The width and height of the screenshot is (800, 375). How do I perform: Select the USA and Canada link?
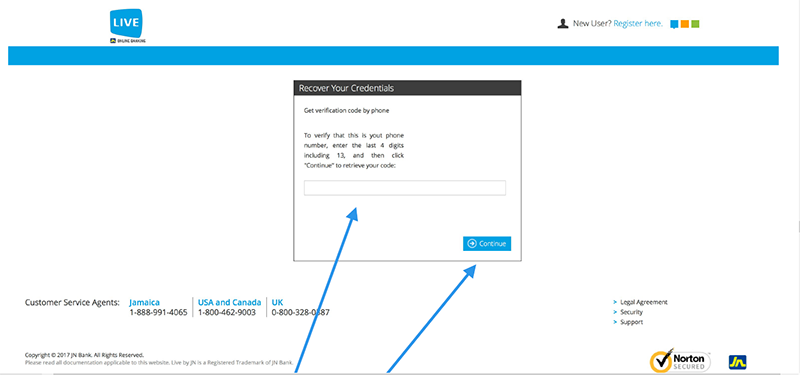click(x=230, y=303)
